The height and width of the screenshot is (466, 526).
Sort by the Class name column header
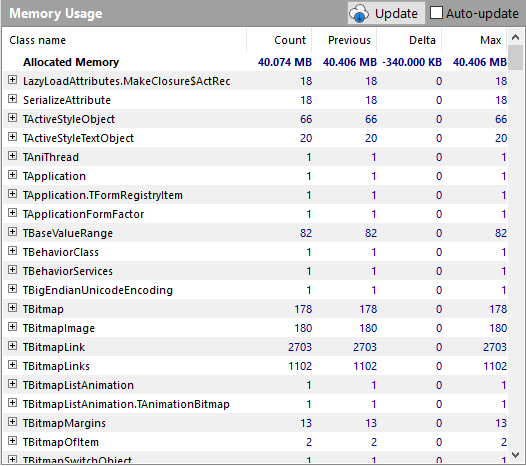[x=124, y=40]
